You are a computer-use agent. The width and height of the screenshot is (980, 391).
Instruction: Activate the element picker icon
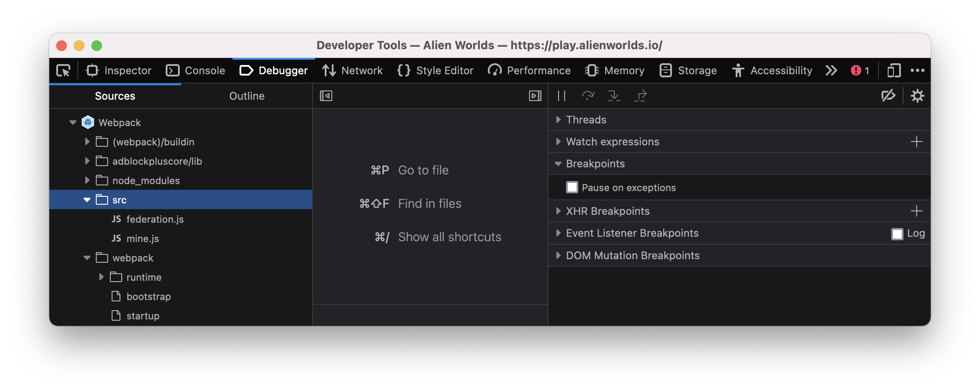(x=63, y=71)
